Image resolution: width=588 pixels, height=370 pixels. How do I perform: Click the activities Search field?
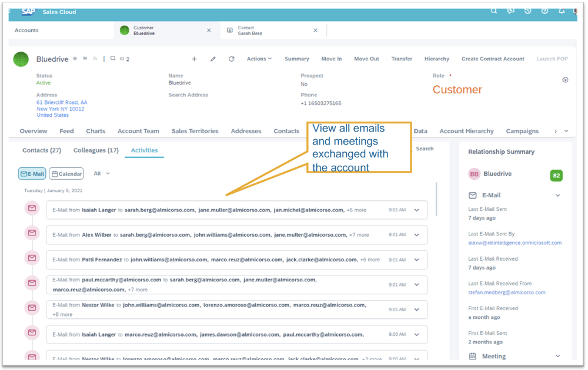coord(425,149)
